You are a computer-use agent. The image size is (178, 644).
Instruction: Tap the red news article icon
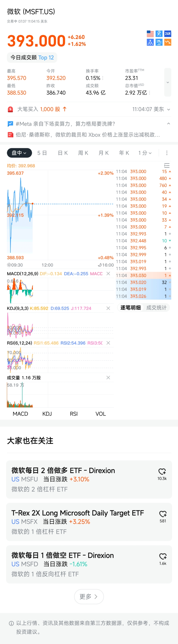pyautogui.click(x=10, y=135)
